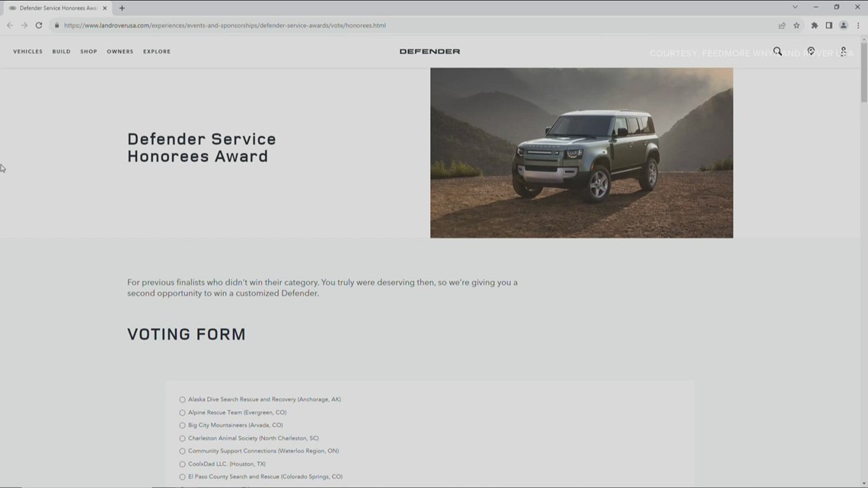Screen dimensions: 868x488
Task: Open the VEHICLES menu
Action: point(27,52)
